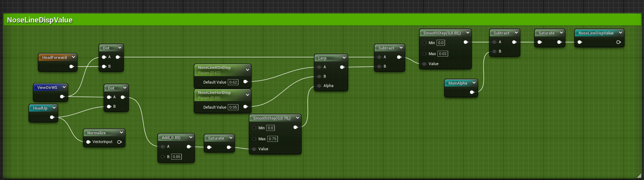Click the NoseLineDispValue node output pin
The image size is (644, 180).
[x=618, y=42]
